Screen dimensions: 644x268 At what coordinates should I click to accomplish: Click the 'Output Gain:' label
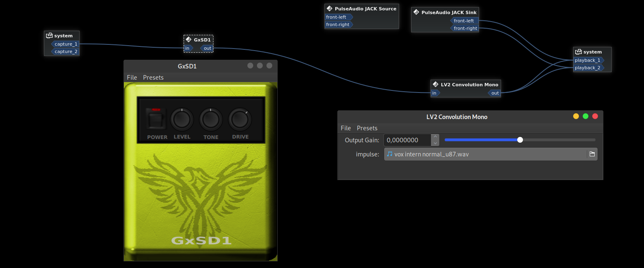point(362,140)
